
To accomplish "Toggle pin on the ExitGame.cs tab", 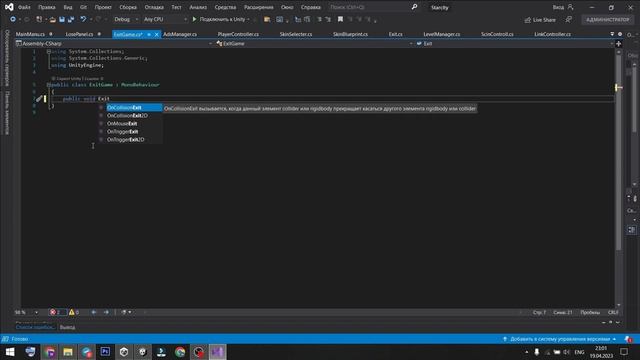I will point(149,35).
